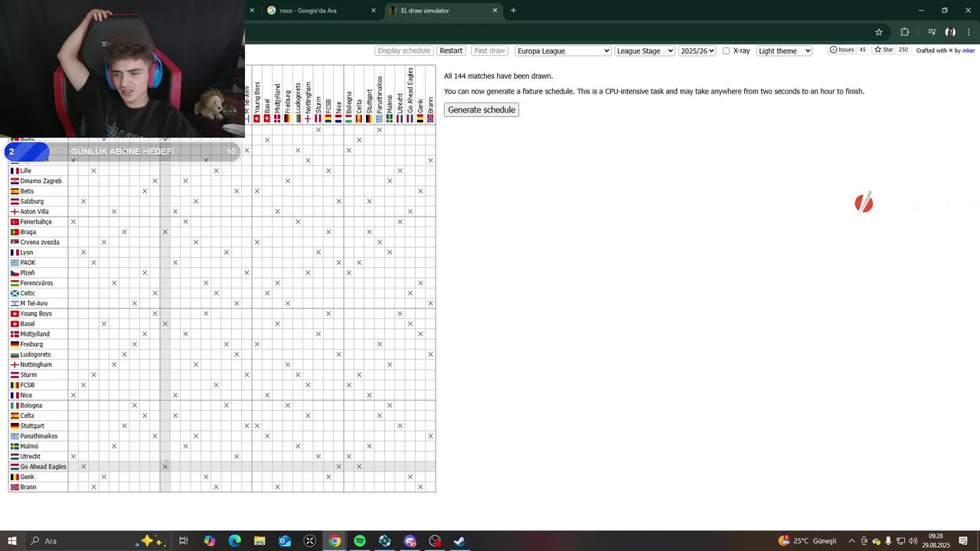Click the Young Boys row label
The width and height of the screenshot is (980, 551).
35,314
